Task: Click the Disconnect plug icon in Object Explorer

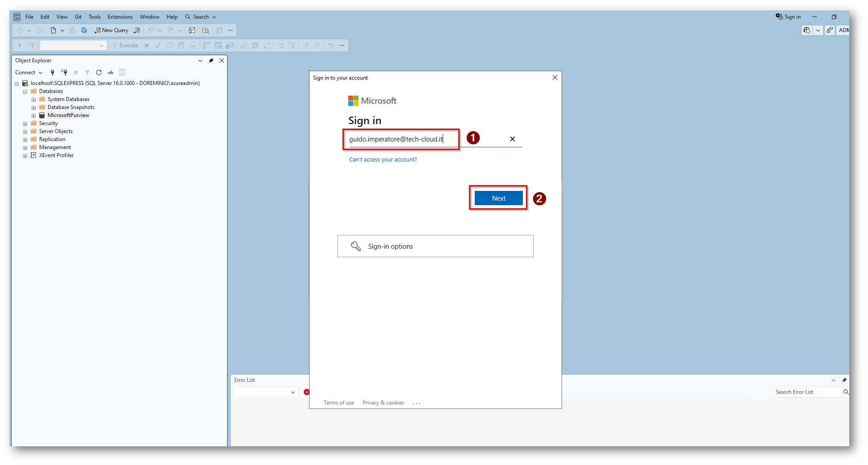Action: pos(64,73)
